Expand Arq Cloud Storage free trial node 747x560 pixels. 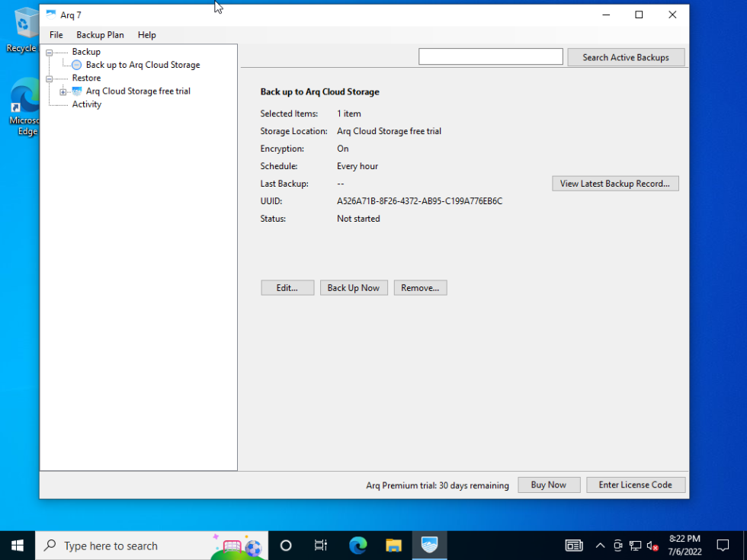(63, 91)
